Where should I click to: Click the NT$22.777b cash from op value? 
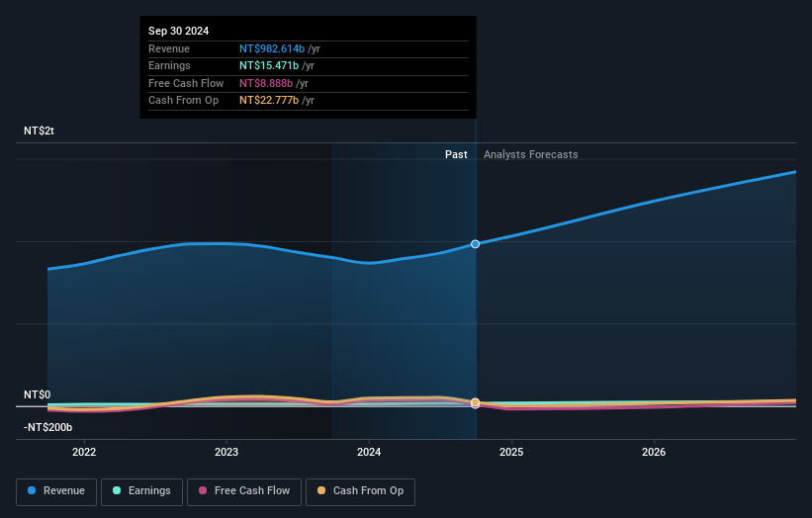(x=269, y=101)
